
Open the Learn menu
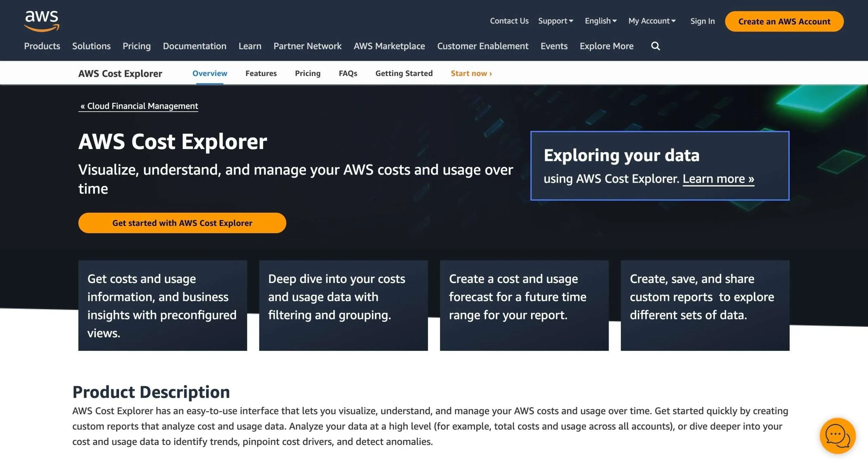pos(250,46)
